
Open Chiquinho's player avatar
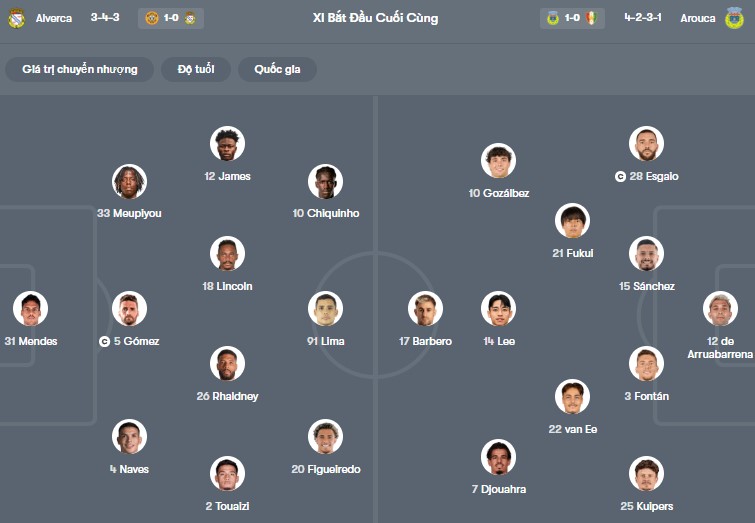click(x=325, y=181)
